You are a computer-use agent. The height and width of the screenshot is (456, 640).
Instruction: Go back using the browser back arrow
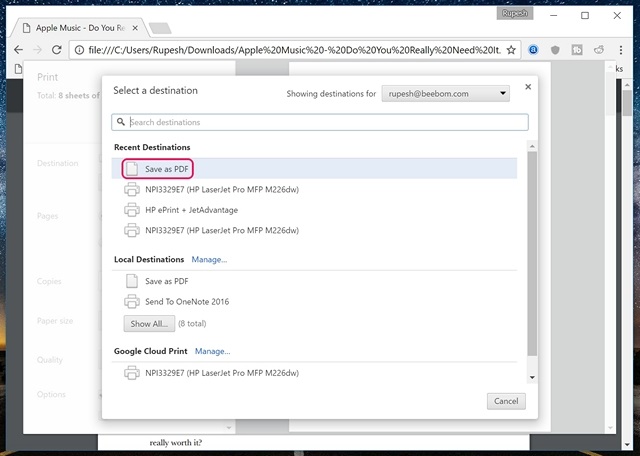(x=18, y=48)
